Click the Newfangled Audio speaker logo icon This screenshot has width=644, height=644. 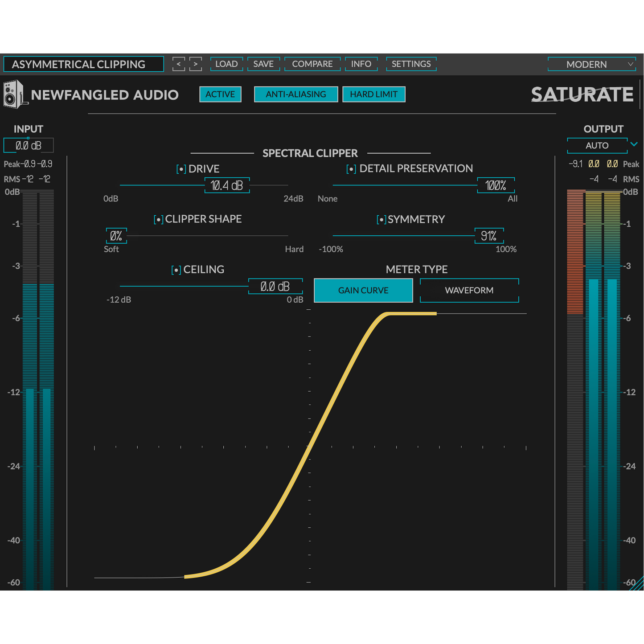point(13,94)
